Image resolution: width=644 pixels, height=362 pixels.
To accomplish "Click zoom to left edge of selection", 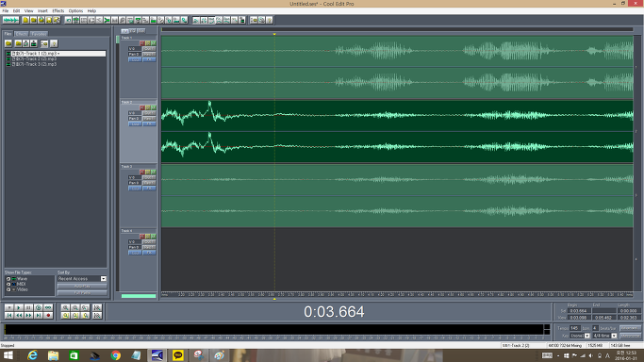I will 75,315.
